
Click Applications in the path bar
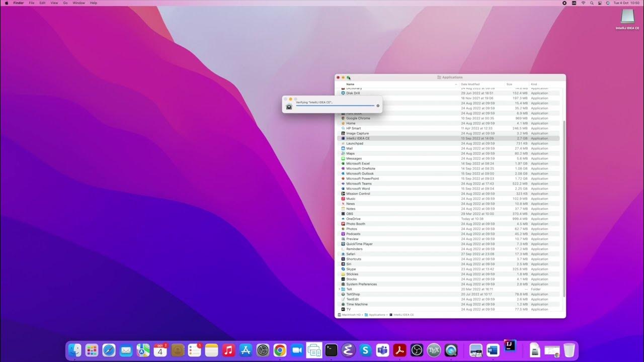(375, 315)
